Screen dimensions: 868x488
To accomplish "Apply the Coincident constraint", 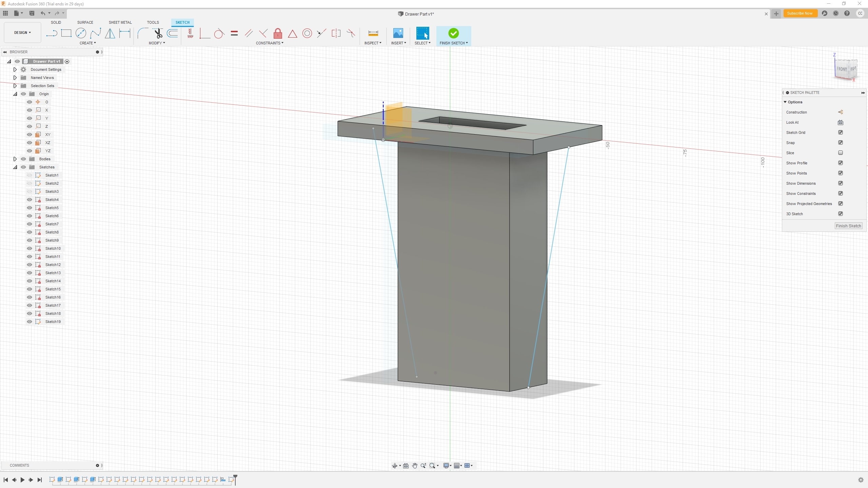I will point(204,33).
